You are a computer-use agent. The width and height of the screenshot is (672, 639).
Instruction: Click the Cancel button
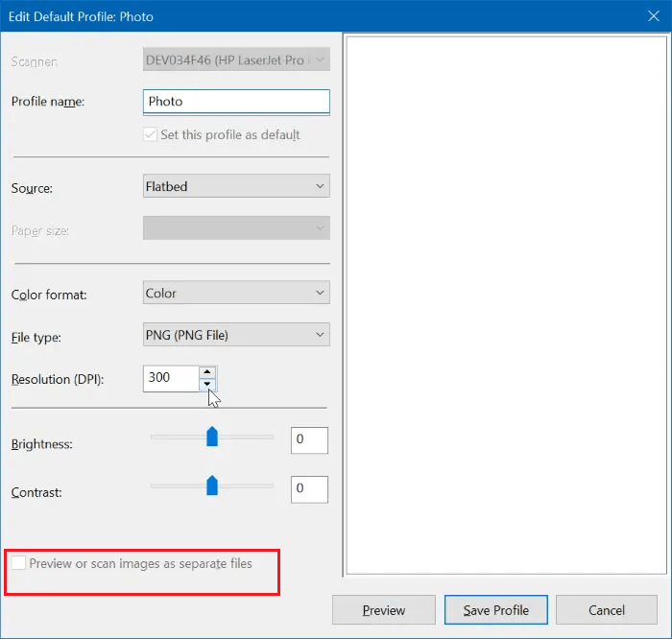click(607, 610)
